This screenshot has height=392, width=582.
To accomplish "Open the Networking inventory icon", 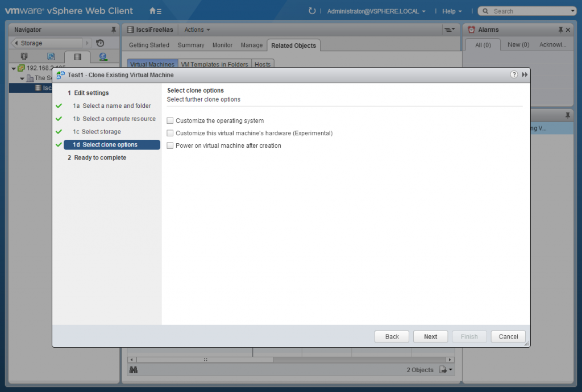I will pos(103,57).
